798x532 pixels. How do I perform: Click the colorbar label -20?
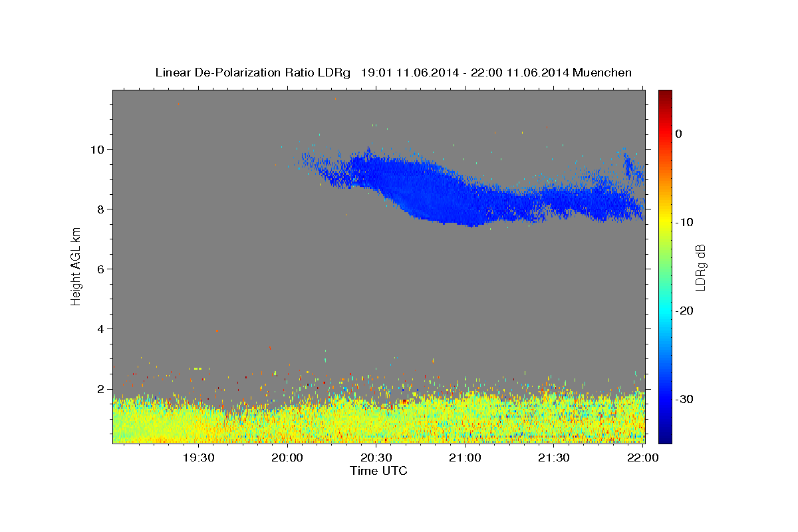click(684, 311)
